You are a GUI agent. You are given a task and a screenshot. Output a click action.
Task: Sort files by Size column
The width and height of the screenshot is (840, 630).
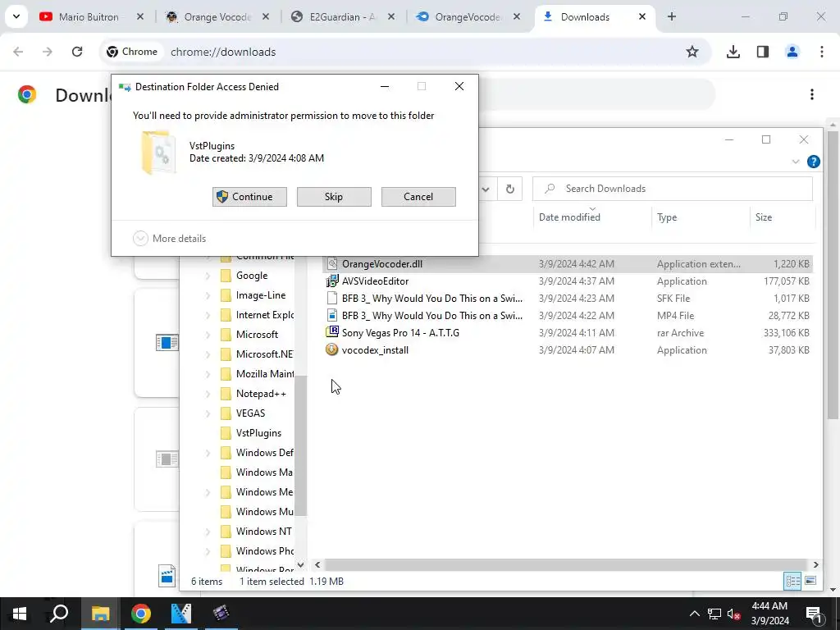coord(764,217)
